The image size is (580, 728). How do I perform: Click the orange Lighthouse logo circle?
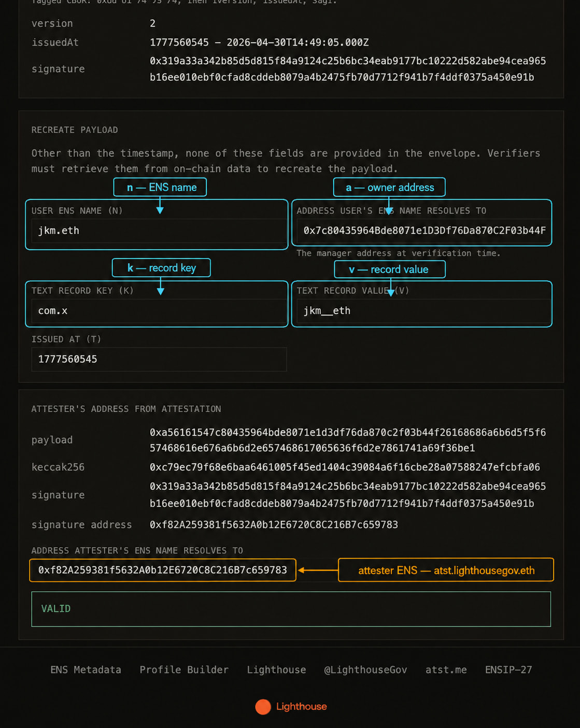tap(263, 707)
